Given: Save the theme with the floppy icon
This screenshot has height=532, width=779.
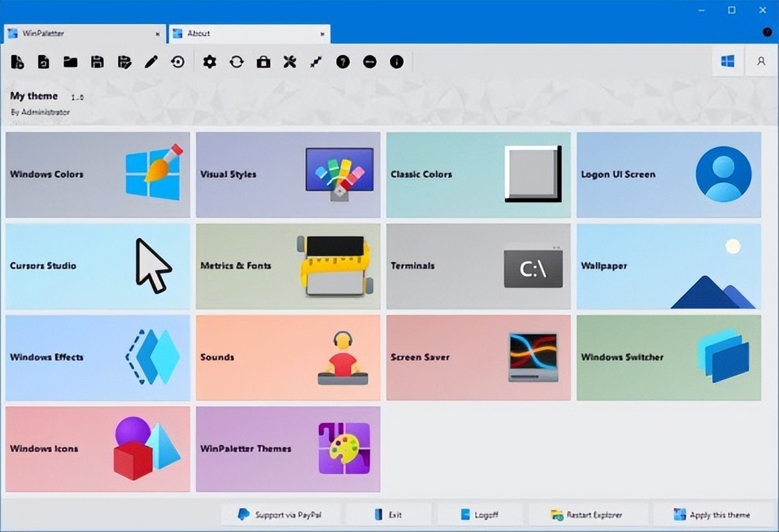Looking at the screenshot, I should point(97,62).
